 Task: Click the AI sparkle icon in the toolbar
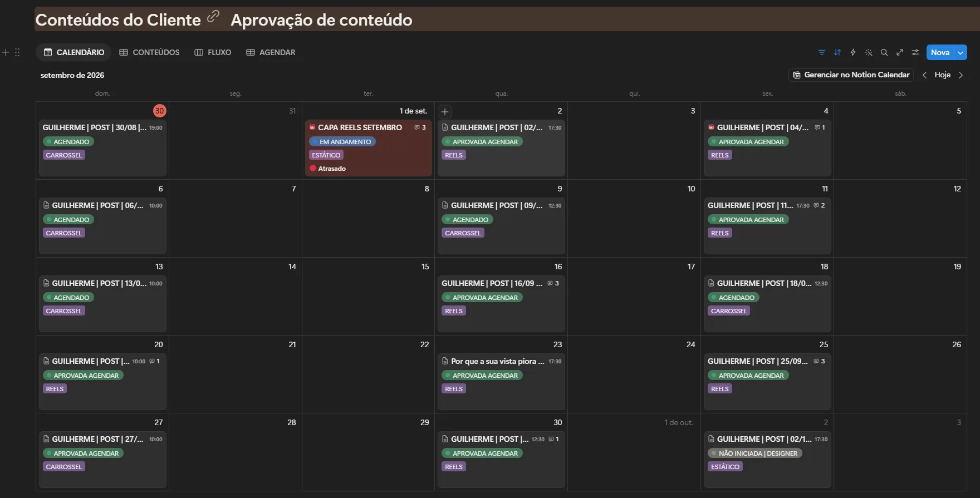point(869,52)
